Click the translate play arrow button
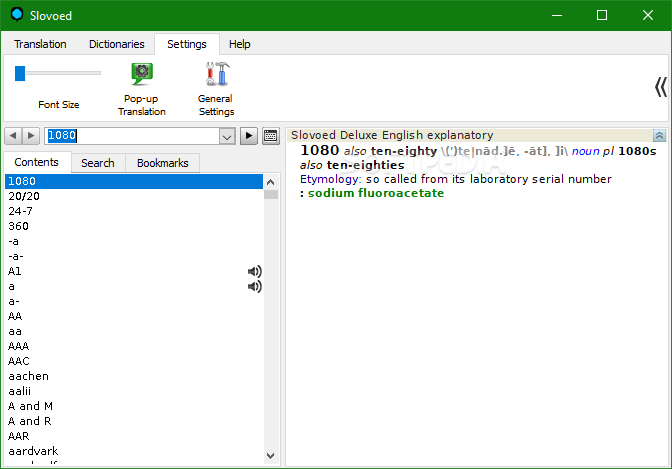 [249, 136]
